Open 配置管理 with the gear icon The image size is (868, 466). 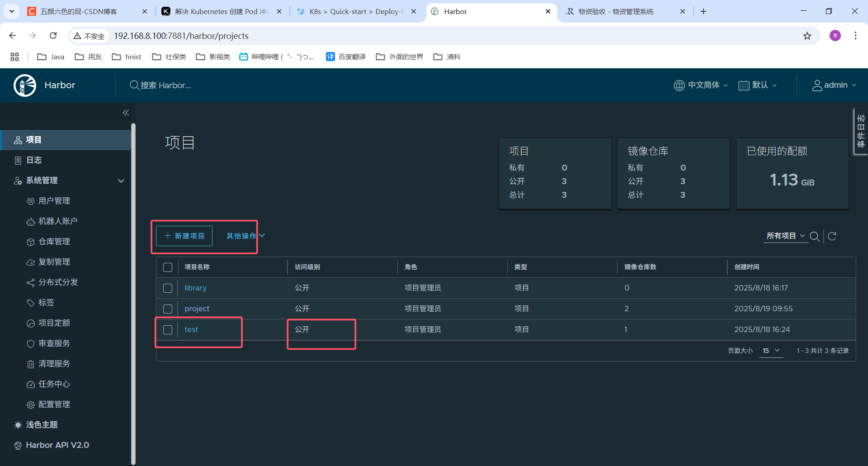point(31,404)
